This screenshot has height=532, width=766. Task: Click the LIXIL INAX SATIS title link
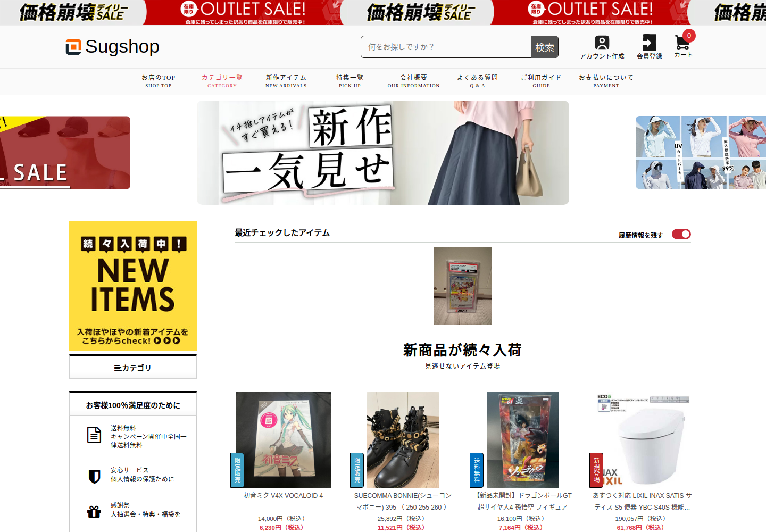643,501
